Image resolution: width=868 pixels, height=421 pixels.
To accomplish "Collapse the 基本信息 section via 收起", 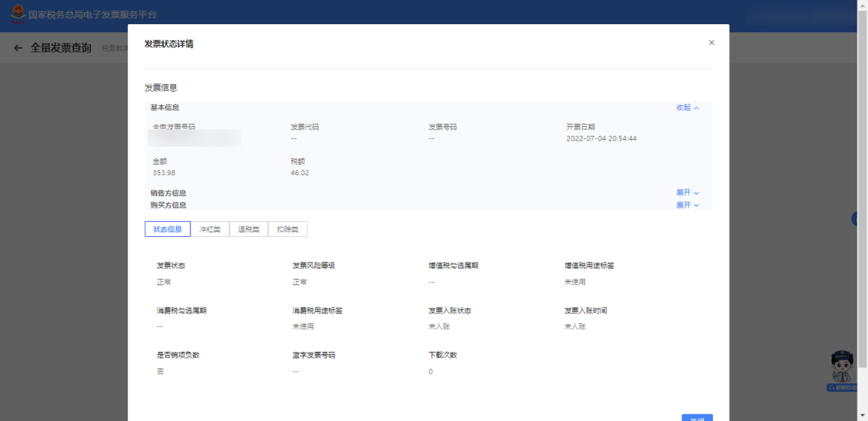I will tap(687, 108).
